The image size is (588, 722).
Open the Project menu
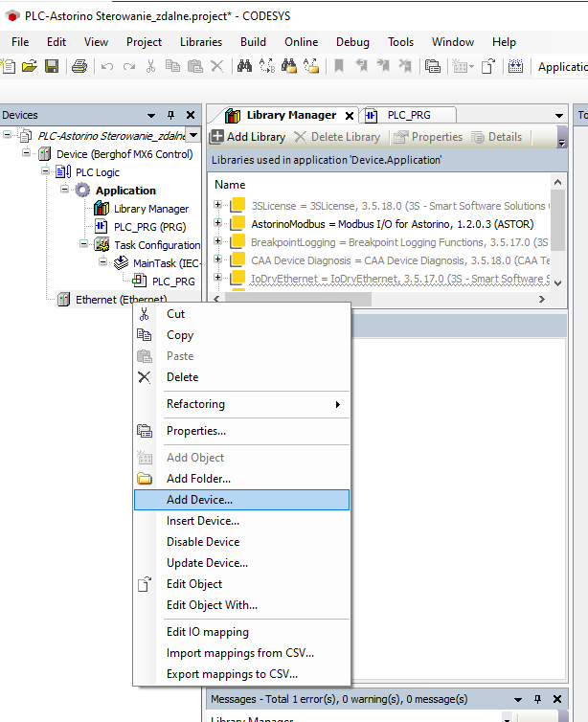pyautogui.click(x=144, y=42)
